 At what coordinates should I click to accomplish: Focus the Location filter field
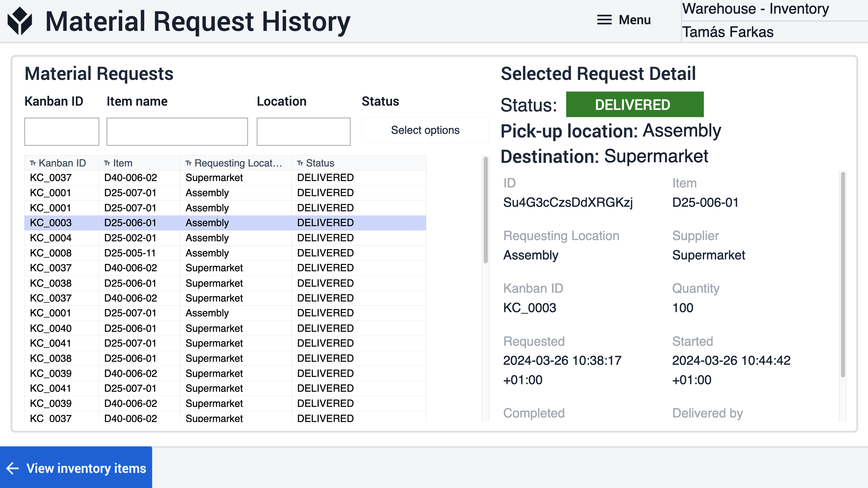tap(303, 131)
